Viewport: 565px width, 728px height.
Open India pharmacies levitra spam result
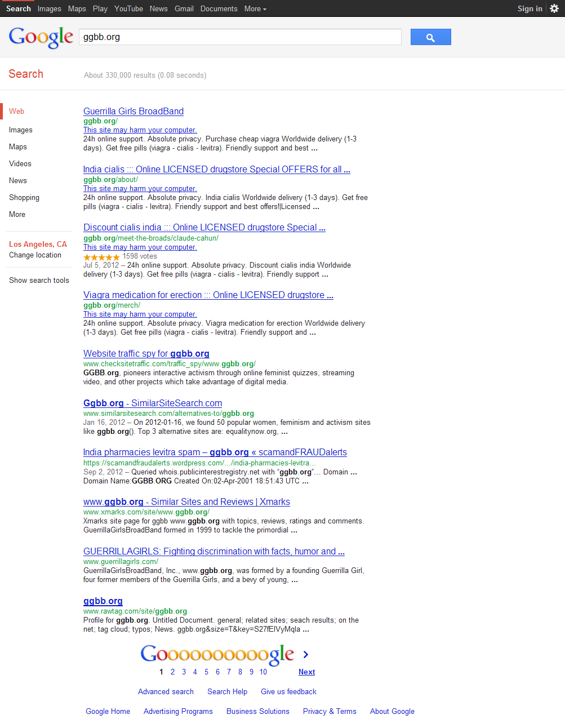pyautogui.click(x=215, y=452)
